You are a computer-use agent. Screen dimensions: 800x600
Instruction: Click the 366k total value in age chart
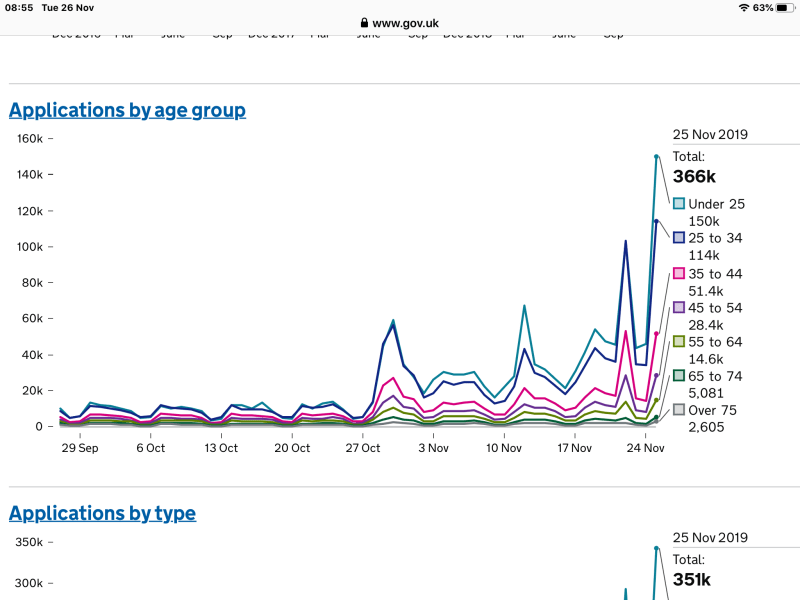pyautogui.click(x=694, y=177)
